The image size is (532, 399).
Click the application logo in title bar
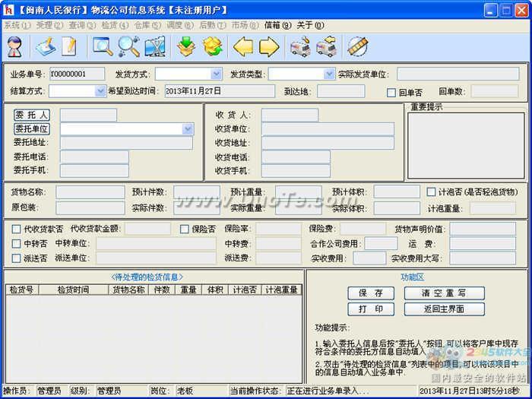[x=8, y=10]
